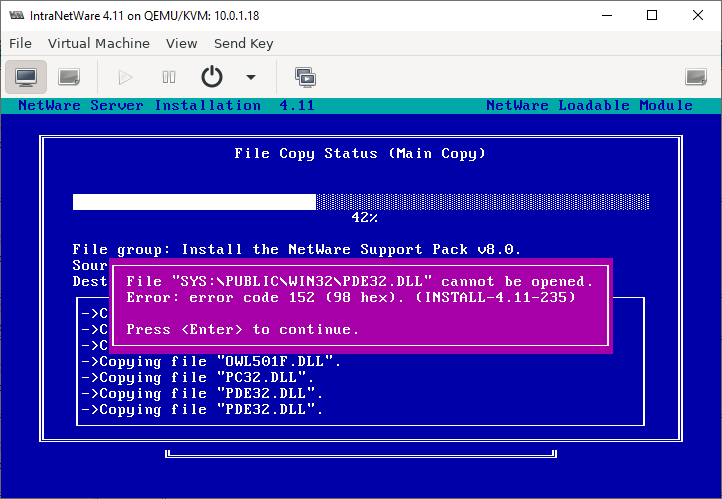Click the error code 152 message line
This screenshot has width=722, height=499.
pos(351,297)
